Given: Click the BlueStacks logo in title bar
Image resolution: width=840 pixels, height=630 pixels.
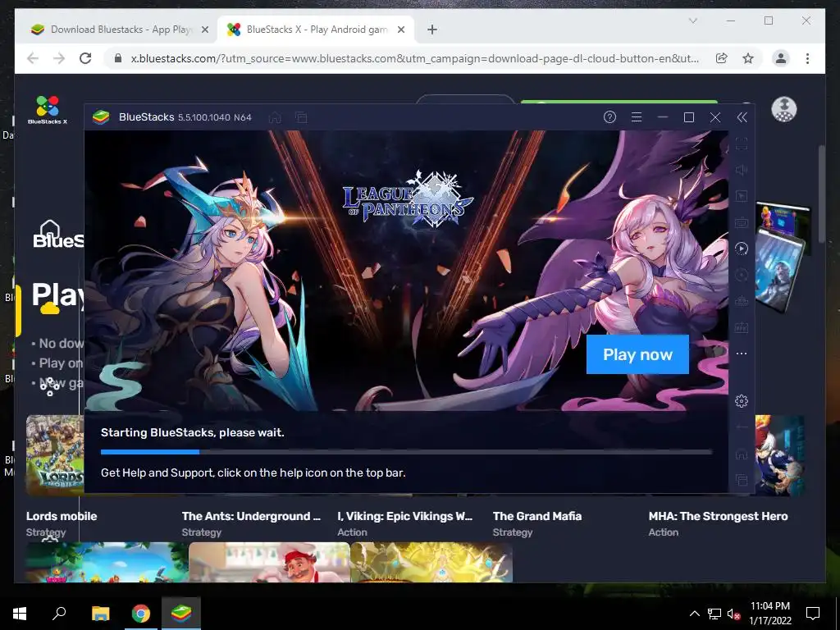Looking at the screenshot, I should point(101,117).
